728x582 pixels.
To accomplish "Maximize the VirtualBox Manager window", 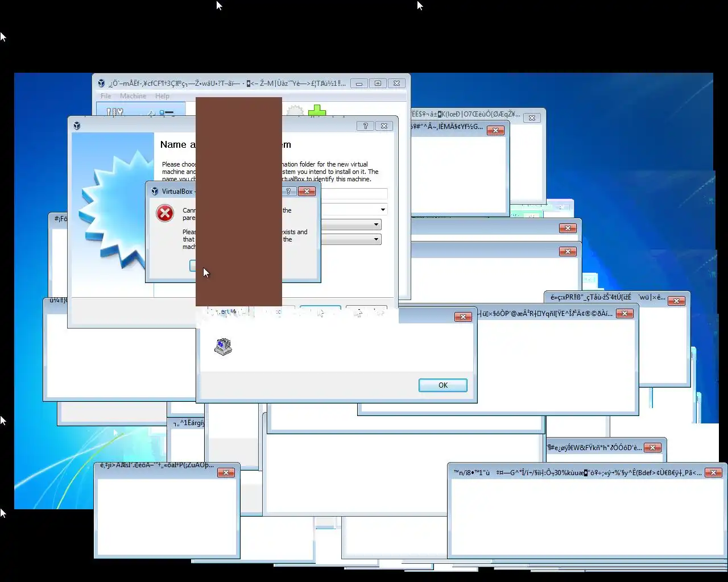I will coord(378,83).
